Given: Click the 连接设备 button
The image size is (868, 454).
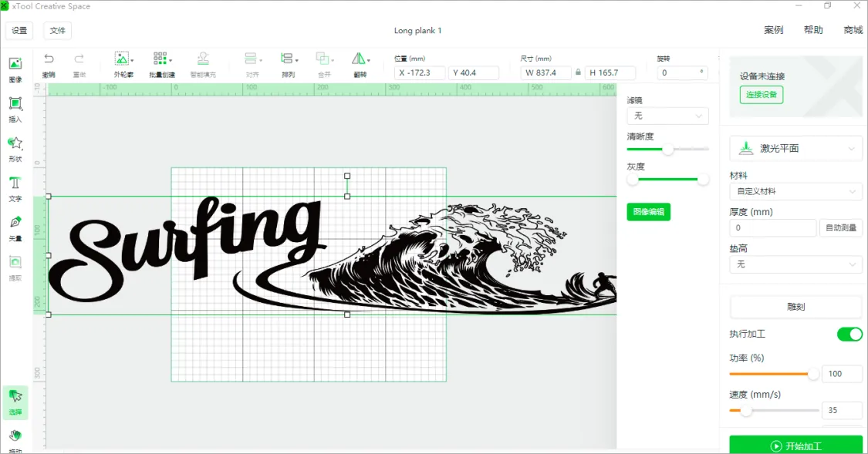Looking at the screenshot, I should (762, 95).
